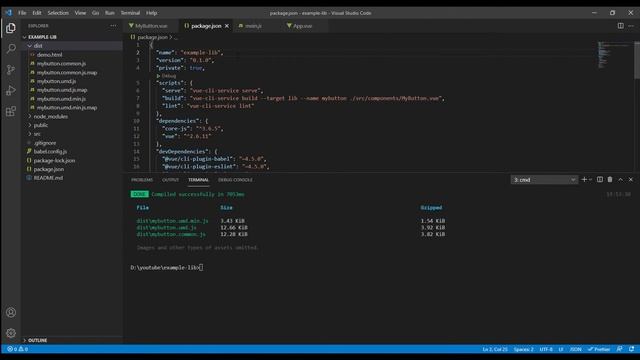Open mybutton.umd.min.js file
This screenshot has width=640, height=360.
tap(61, 99)
